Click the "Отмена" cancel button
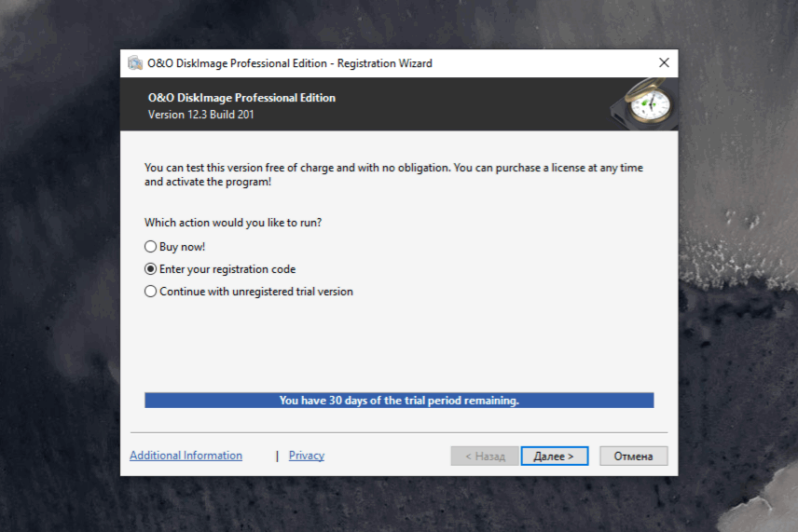 click(633, 457)
